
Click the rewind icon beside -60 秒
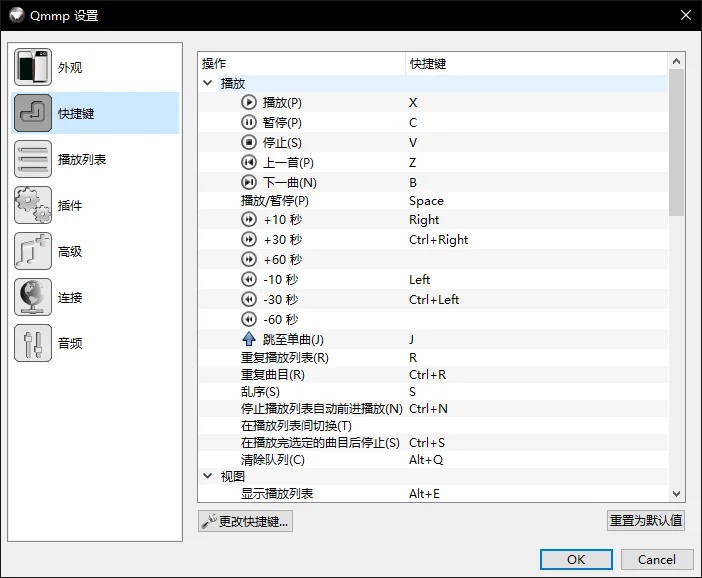tap(249, 319)
